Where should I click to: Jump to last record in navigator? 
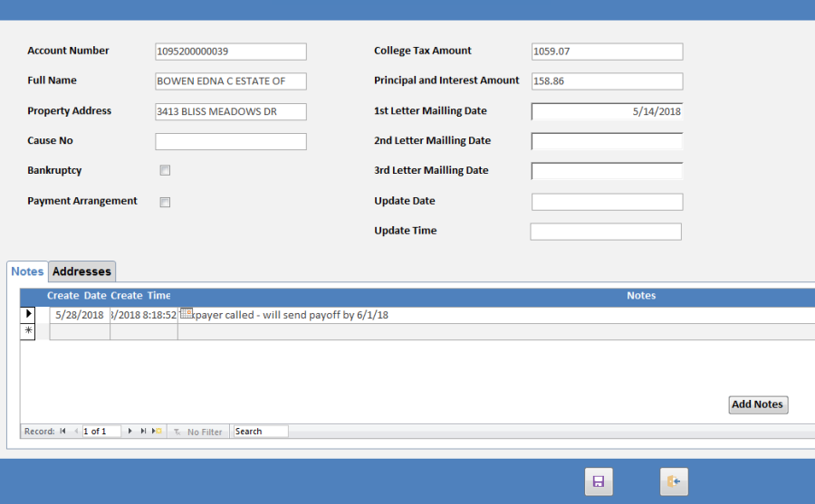click(143, 432)
